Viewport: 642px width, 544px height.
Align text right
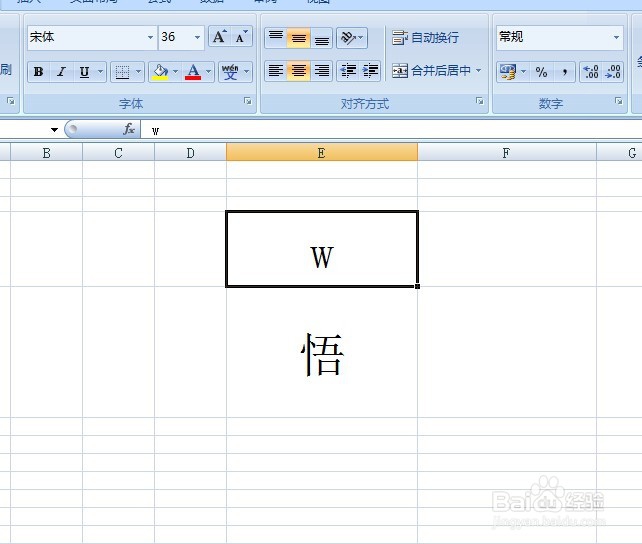coord(321,70)
